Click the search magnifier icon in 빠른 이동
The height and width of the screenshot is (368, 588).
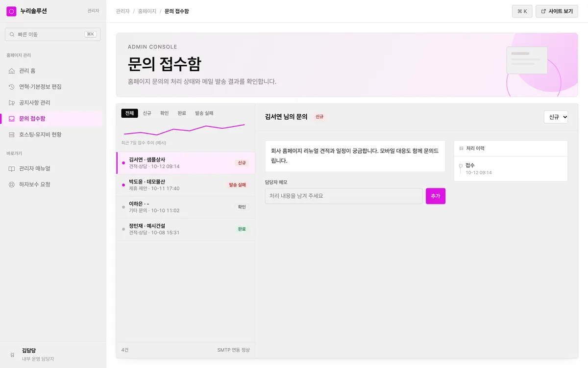(x=12, y=34)
